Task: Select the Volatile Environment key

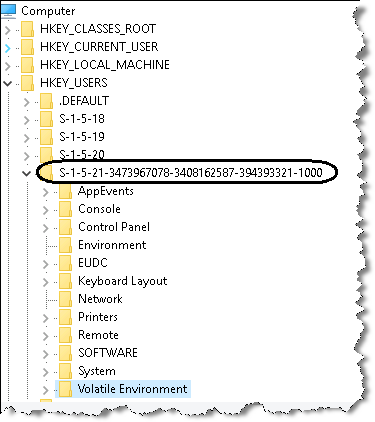Action: click(x=133, y=389)
